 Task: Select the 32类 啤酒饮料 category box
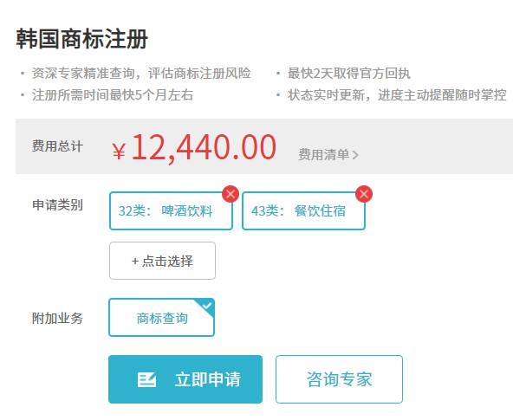(x=171, y=210)
